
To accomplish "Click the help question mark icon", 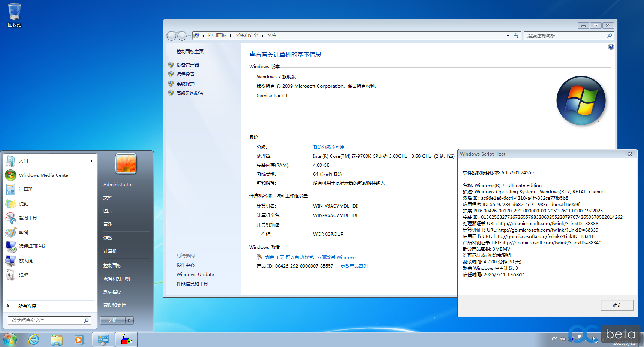I will tap(611, 47).
